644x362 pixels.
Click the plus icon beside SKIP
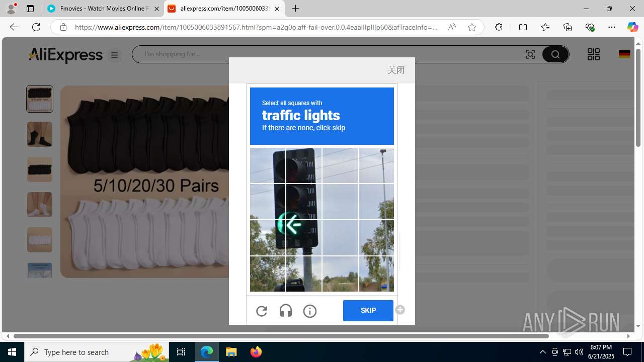(400, 310)
